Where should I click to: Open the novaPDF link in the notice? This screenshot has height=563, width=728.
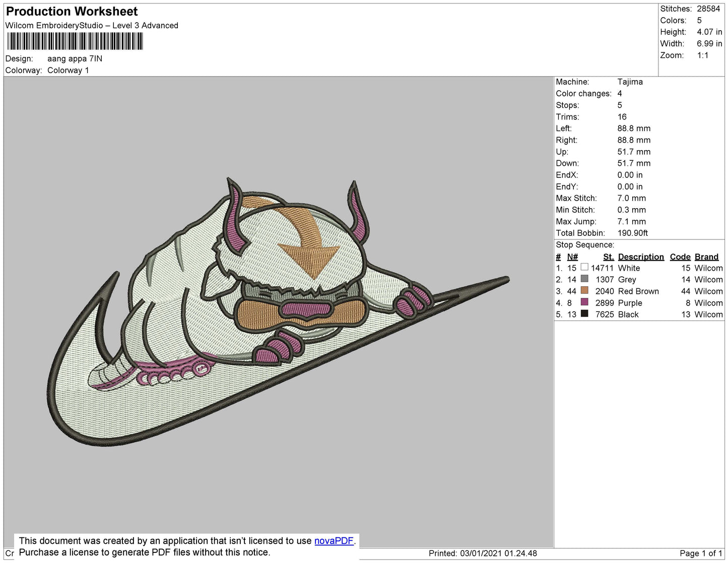pos(334,541)
